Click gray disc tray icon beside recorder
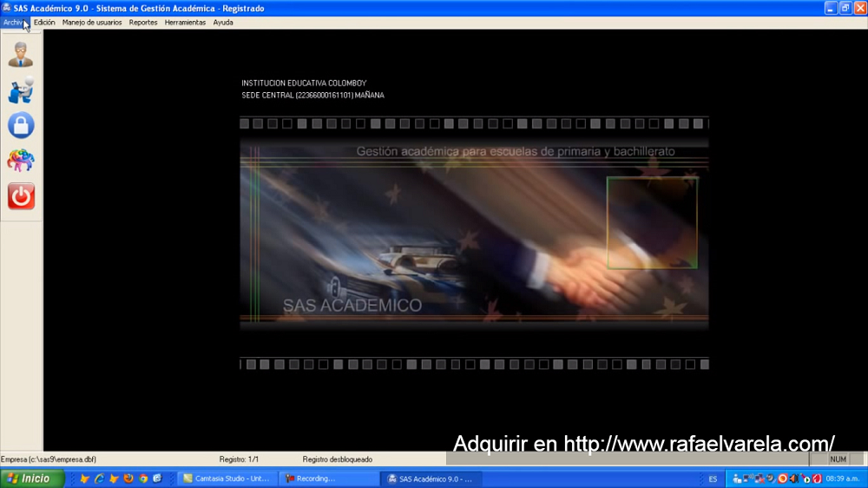Image resolution: width=868 pixels, height=488 pixels. [x=771, y=478]
